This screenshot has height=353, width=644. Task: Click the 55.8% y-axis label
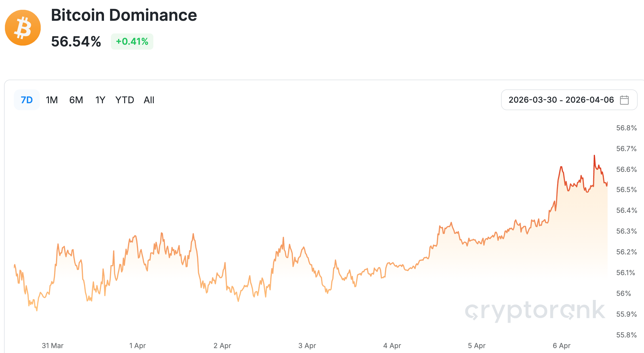click(x=626, y=335)
